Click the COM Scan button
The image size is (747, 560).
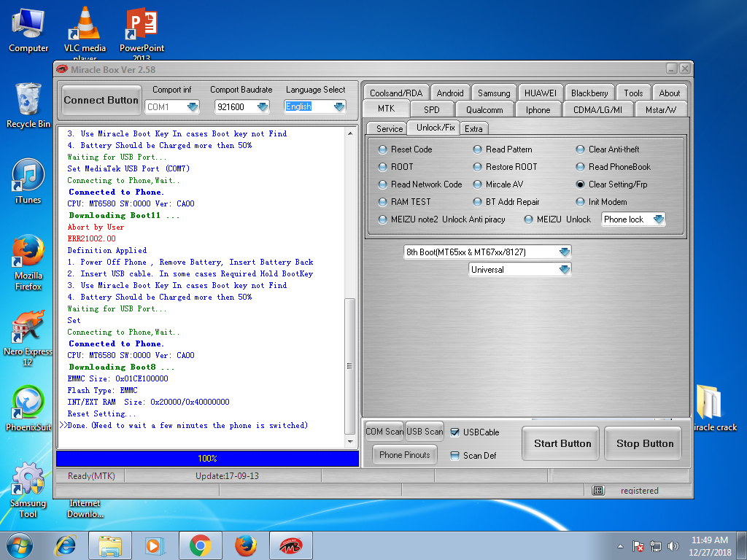coord(384,432)
